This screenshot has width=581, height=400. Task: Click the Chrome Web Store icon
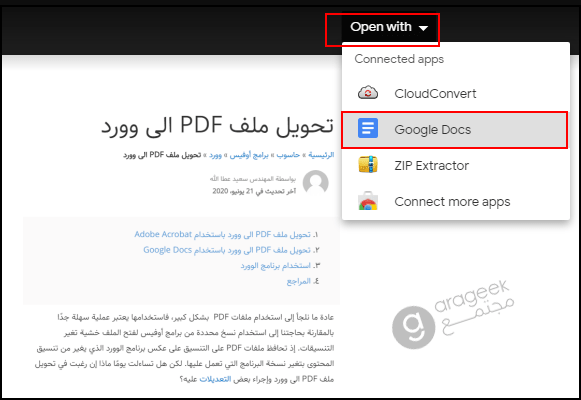(x=368, y=201)
